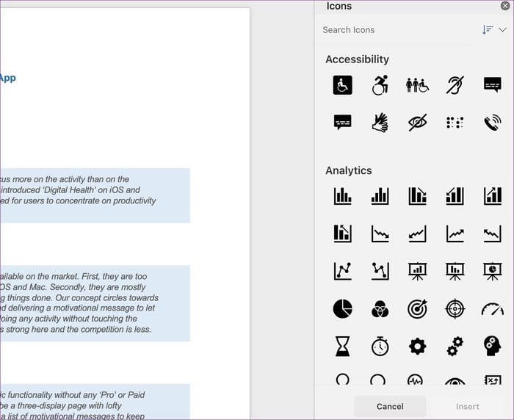Pick the family restroom accessibility icon
514x420 pixels.
click(417, 85)
